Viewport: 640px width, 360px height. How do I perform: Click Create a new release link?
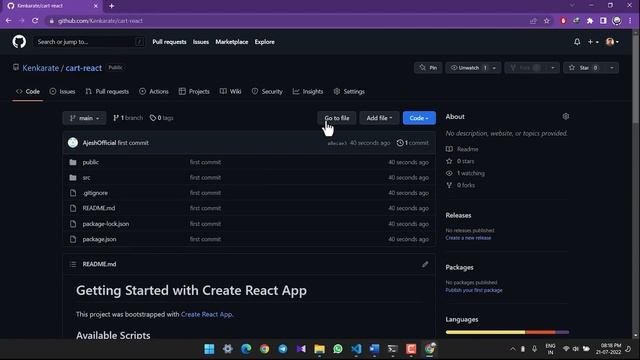click(468, 238)
